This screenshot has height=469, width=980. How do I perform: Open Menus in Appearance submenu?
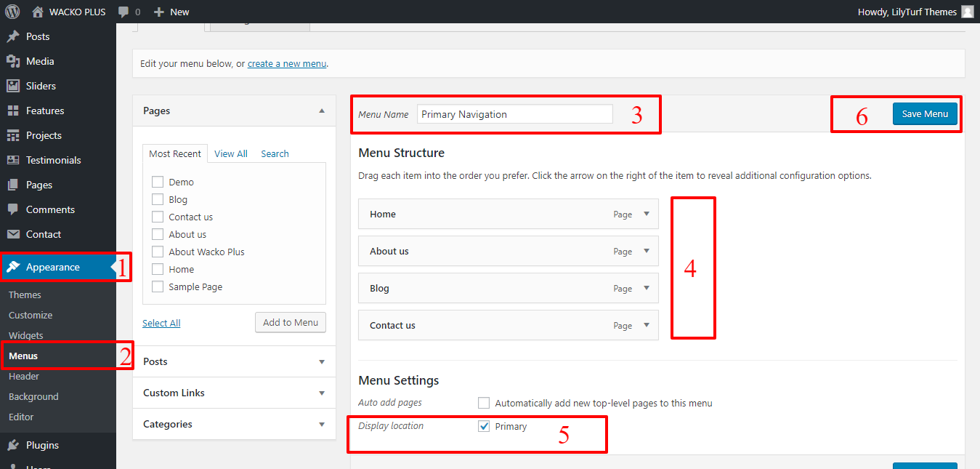click(x=23, y=356)
